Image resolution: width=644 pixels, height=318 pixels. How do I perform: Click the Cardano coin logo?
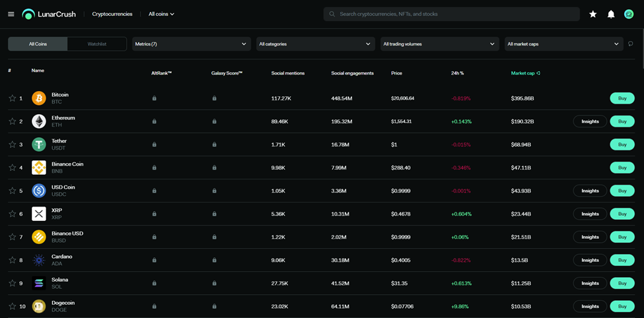[39, 260]
